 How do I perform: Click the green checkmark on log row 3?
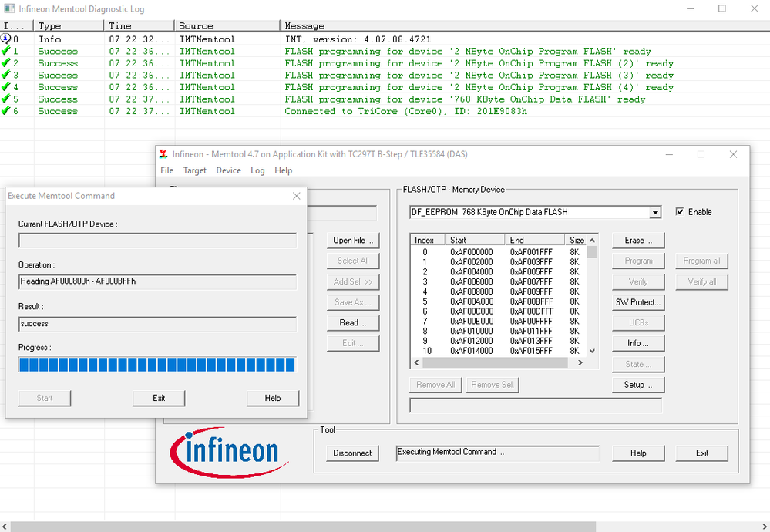tap(6, 75)
